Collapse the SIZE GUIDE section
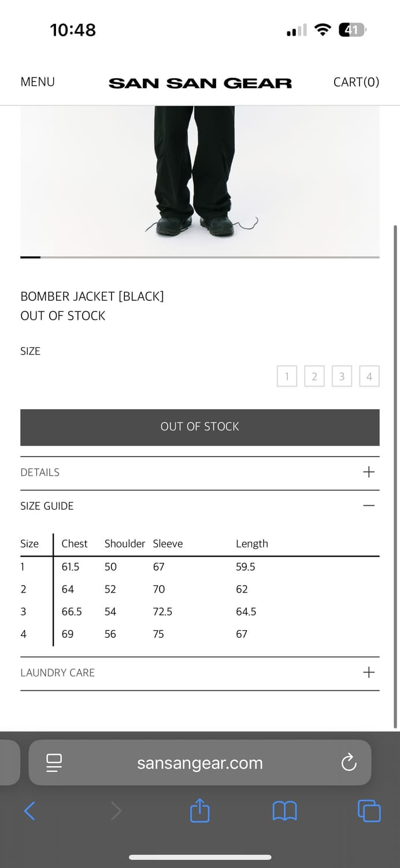Screen dimensions: 400x868 368,506
